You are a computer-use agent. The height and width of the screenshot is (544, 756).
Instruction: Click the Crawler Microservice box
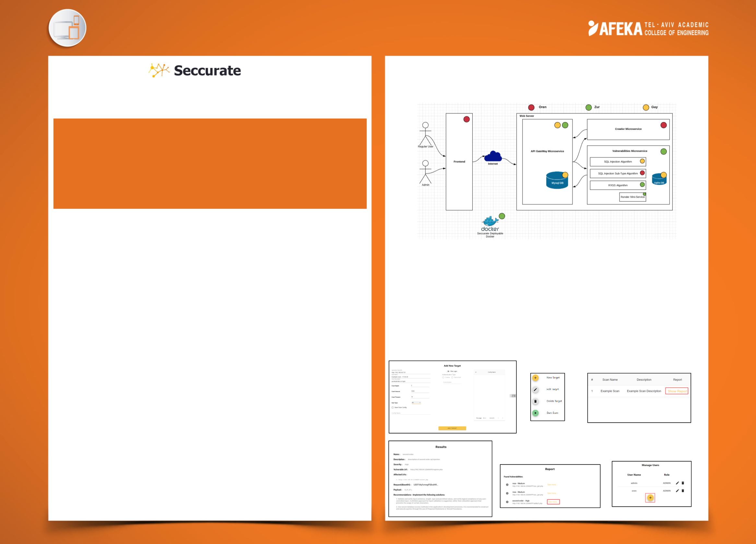[x=628, y=129]
